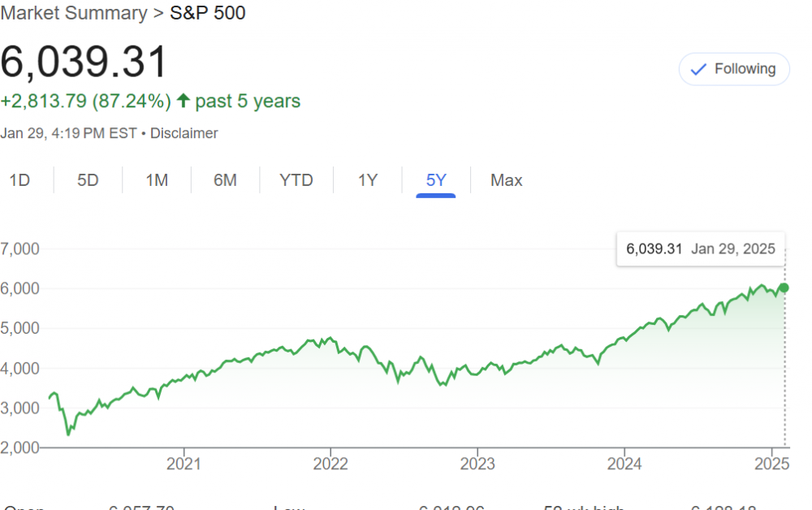Click the green endpoint marker on chart
The image size is (812, 510).
pos(784,287)
